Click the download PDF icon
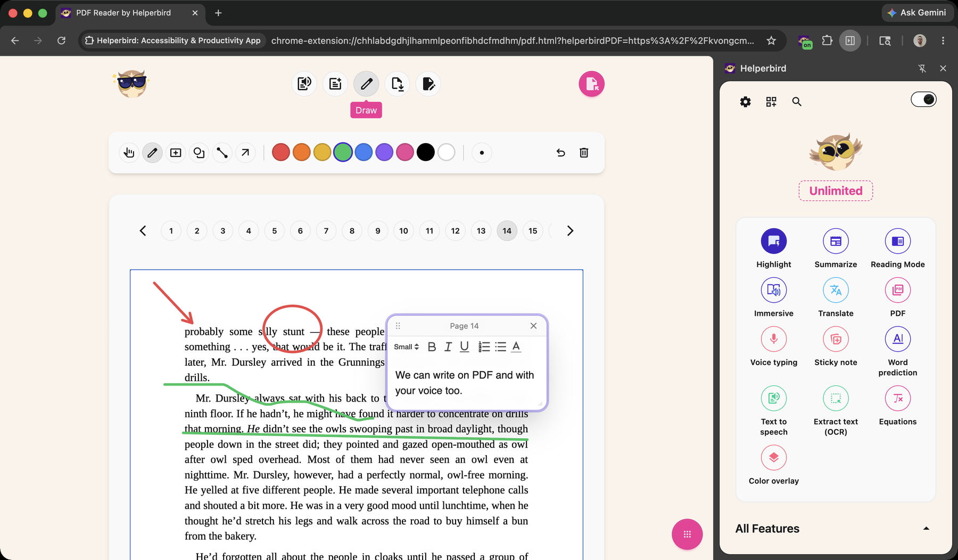 (398, 83)
